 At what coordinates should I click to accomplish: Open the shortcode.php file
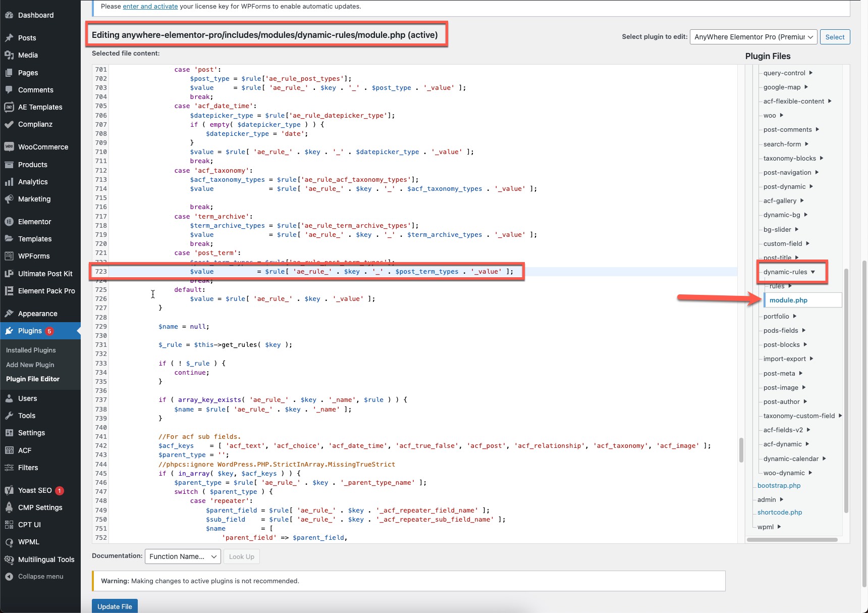coord(780,512)
